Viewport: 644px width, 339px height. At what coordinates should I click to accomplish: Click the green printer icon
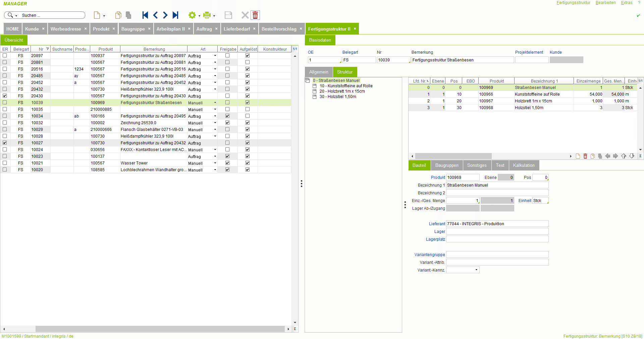[x=207, y=15]
